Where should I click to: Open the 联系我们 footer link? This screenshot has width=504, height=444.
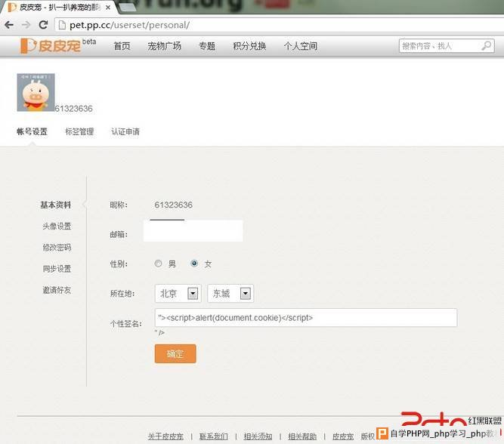214,436
